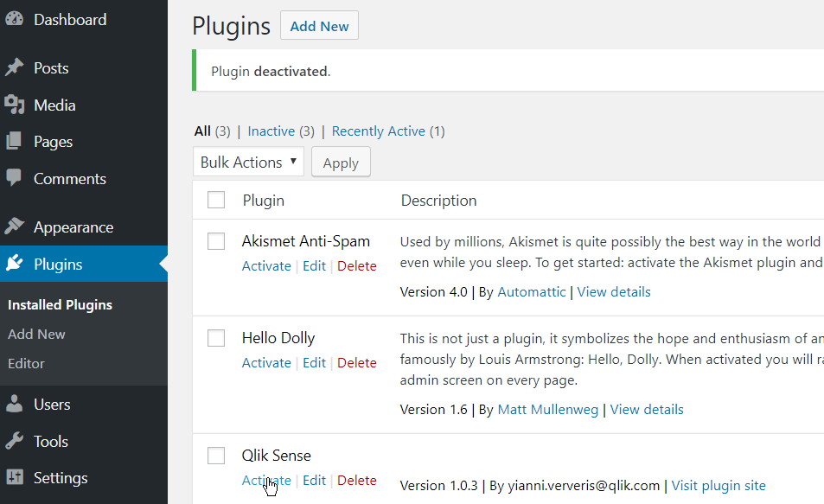Image resolution: width=824 pixels, height=504 pixels.
Task: Click the Users person icon
Action: pyautogui.click(x=14, y=404)
